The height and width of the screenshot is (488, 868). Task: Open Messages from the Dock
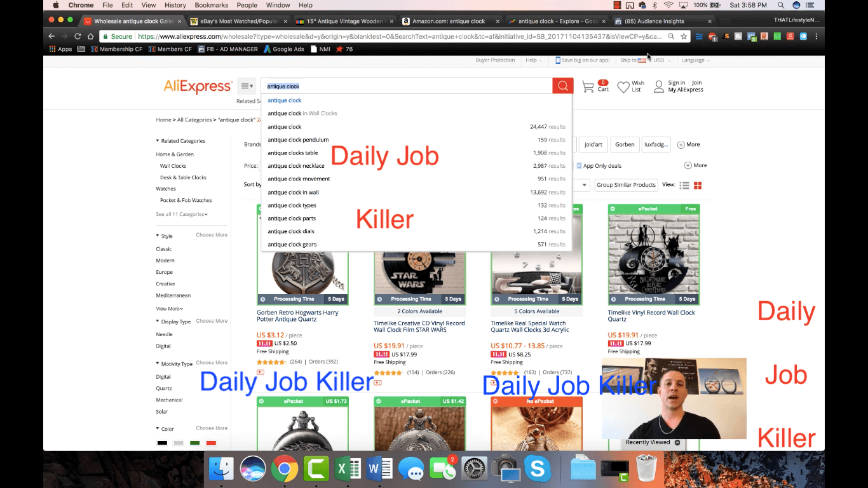point(411,470)
